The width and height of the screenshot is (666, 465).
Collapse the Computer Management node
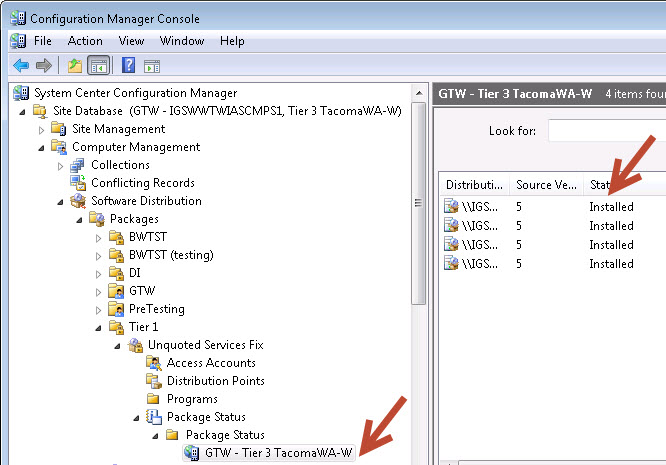click(x=41, y=148)
